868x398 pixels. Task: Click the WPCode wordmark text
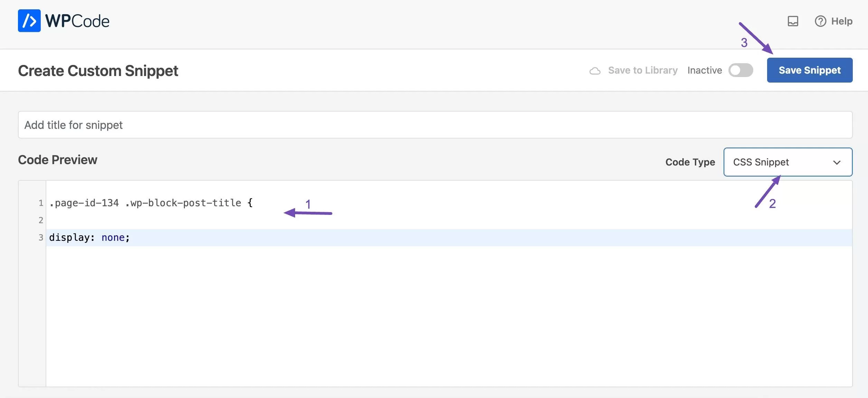pyautogui.click(x=77, y=21)
